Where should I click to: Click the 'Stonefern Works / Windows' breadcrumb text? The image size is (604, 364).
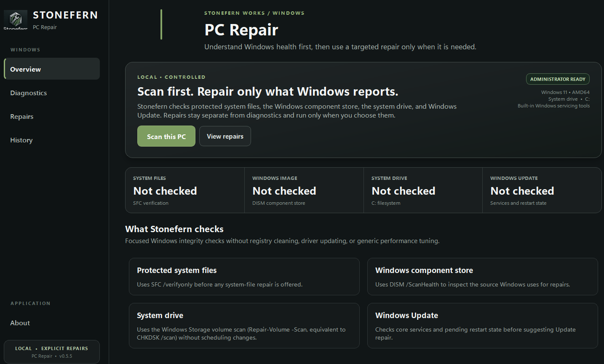(254, 13)
